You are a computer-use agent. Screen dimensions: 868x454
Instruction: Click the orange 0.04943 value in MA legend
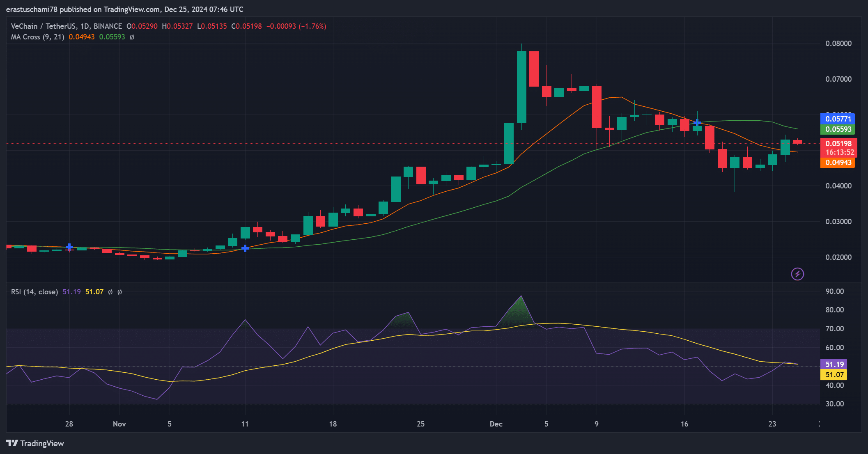tap(82, 37)
